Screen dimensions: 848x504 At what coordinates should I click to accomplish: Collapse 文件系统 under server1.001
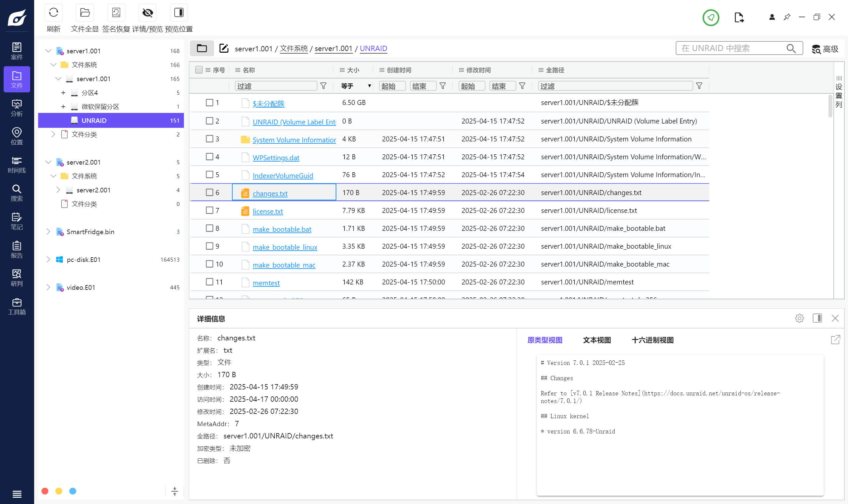pyautogui.click(x=53, y=65)
